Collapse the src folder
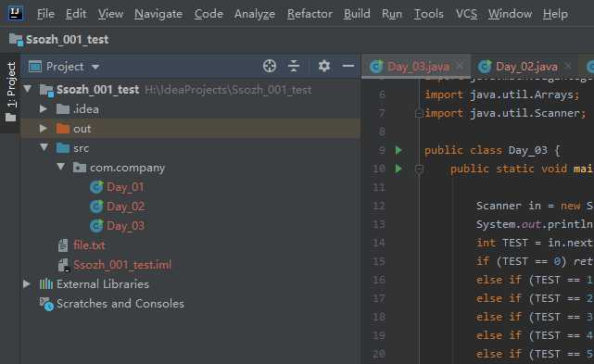Viewport: 594px width, 364px height. (44, 147)
